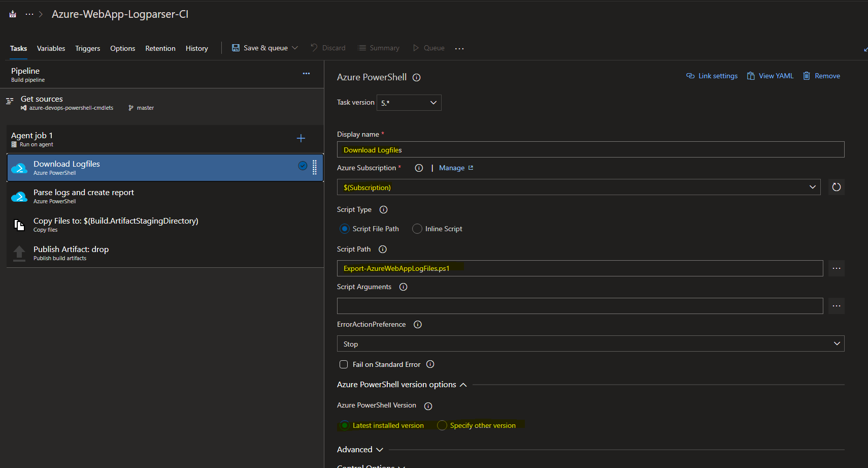The image size is (868, 468).
Task: Select the Get sources row
Action: click(162, 103)
